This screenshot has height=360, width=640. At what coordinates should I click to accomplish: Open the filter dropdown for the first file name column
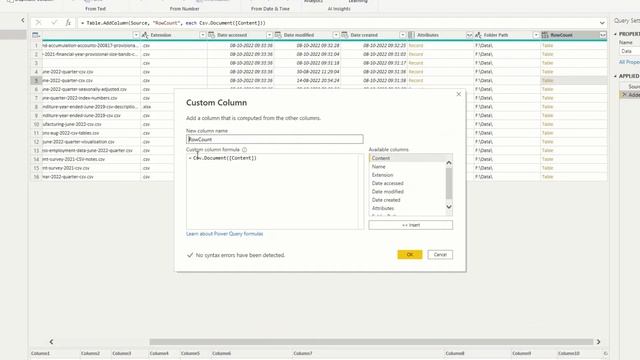136,35
